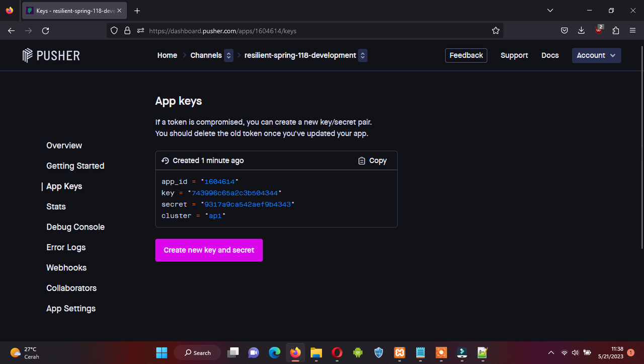The height and width of the screenshot is (364, 644).
Task: Open XAMPP from the taskbar
Action: pyautogui.click(x=399, y=352)
